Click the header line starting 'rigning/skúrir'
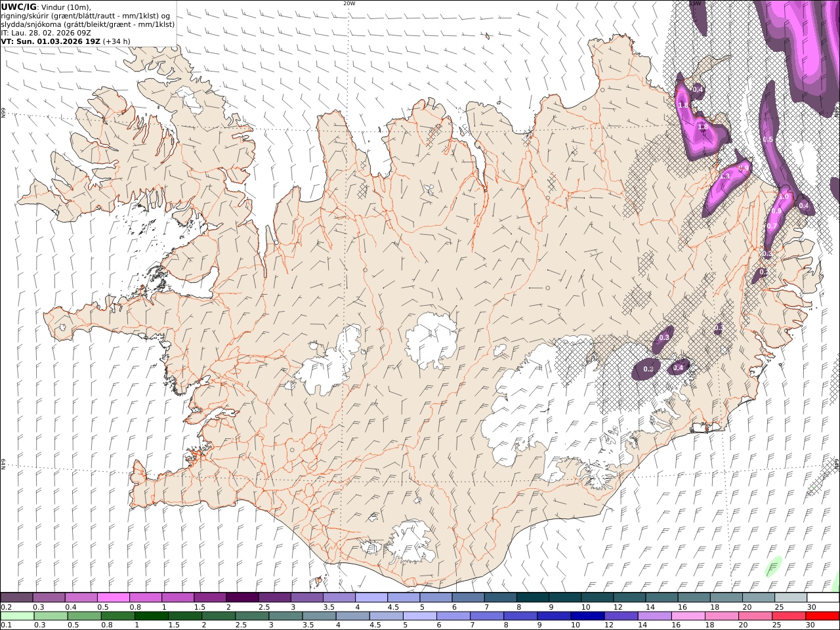 pos(85,16)
